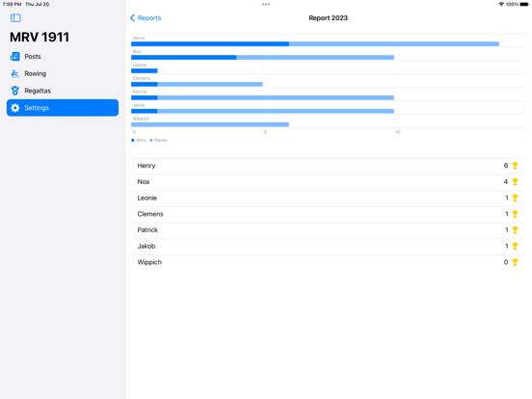Click the Posts newspaper icon
This screenshot has width=532, height=399.
click(x=14, y=56)
